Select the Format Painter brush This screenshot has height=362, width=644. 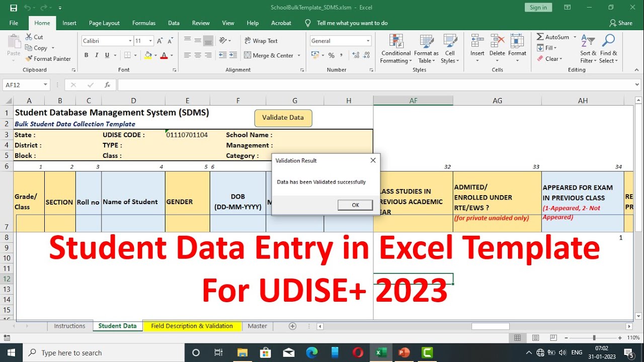pos(29,58)
